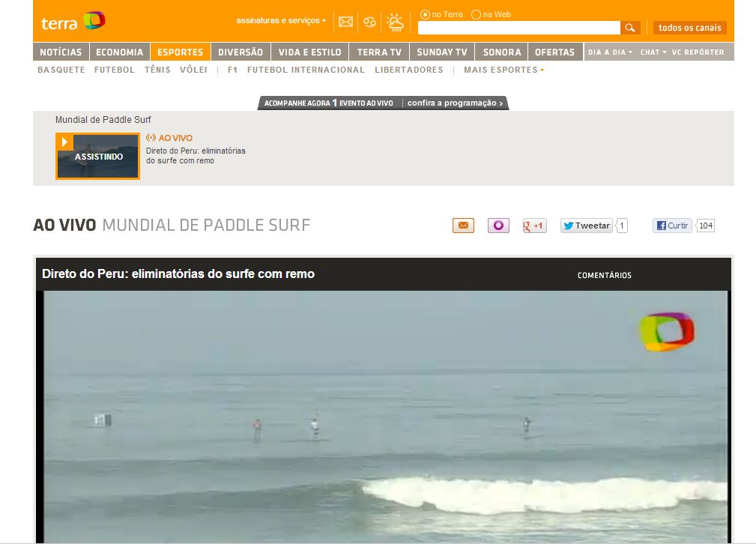Open the ECONOMIA tab
This screenshot has height=544, width=756.
[x=120, y=52]
